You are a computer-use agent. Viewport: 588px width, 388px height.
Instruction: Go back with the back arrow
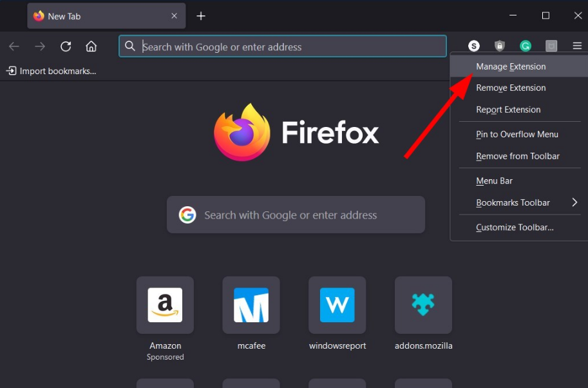click(14, 46)
